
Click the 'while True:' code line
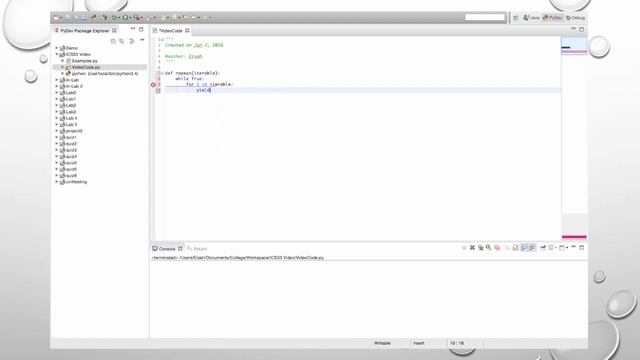pyautogui.click(x=190, y=79)
